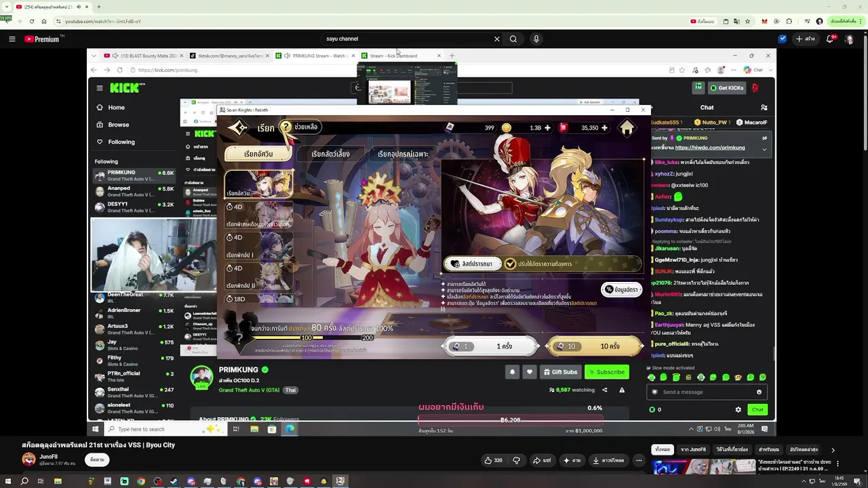Open emoji picker in chat input

click(x=759, y=392)
